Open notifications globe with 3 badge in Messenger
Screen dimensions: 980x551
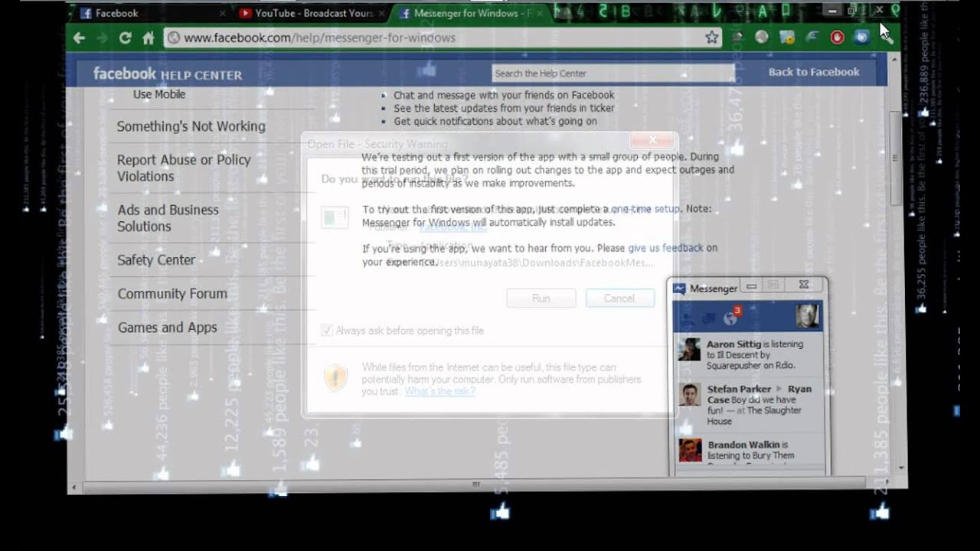click(731, 316)
